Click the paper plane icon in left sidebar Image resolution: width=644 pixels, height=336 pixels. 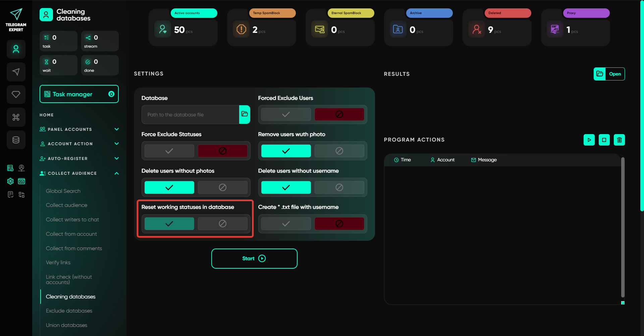(16, 72)
